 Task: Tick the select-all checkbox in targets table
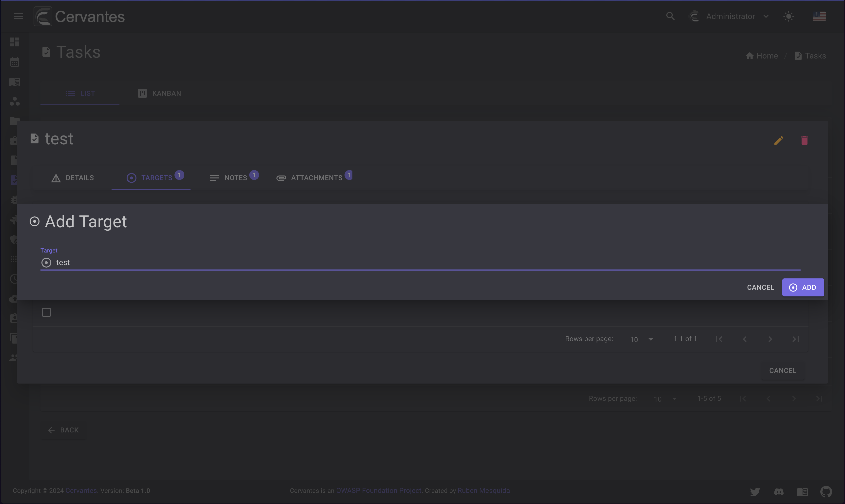[x=46, y=312]
